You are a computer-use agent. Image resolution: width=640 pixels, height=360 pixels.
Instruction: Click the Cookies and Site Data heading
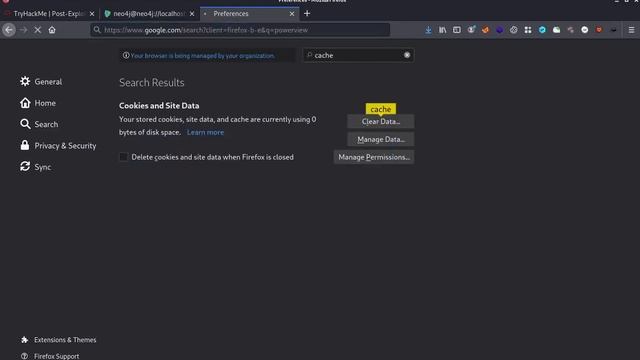point(159,105)
